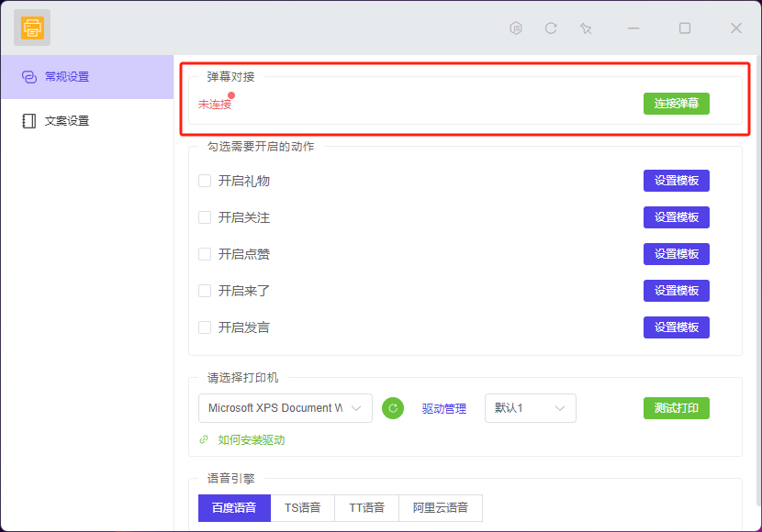Check the 开启发言 checkbox
The height and width of the screenshot is (532, 762).
(x=205, y=327)
